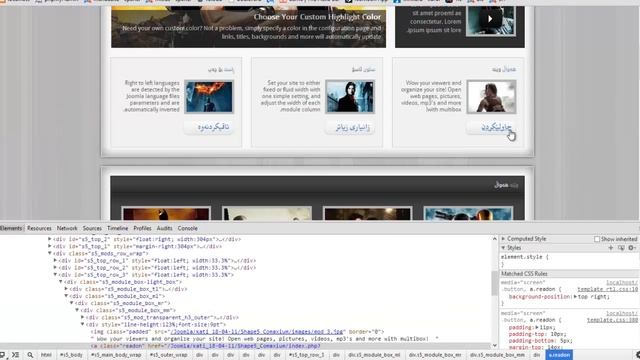Expand the padding shorthand triangle
Viewport: 640px width, 360px height.
[x=537, y=327]
